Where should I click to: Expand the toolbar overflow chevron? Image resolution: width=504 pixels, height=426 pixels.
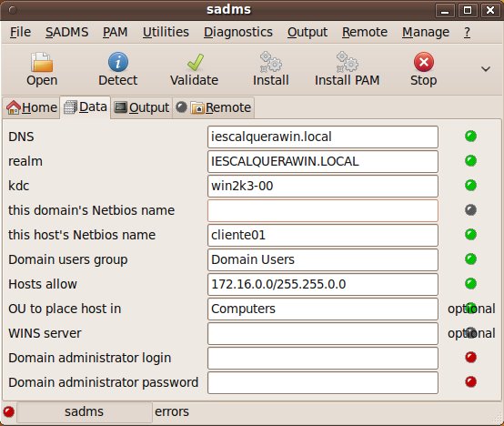pyautogui.click(x=486, y=69)
